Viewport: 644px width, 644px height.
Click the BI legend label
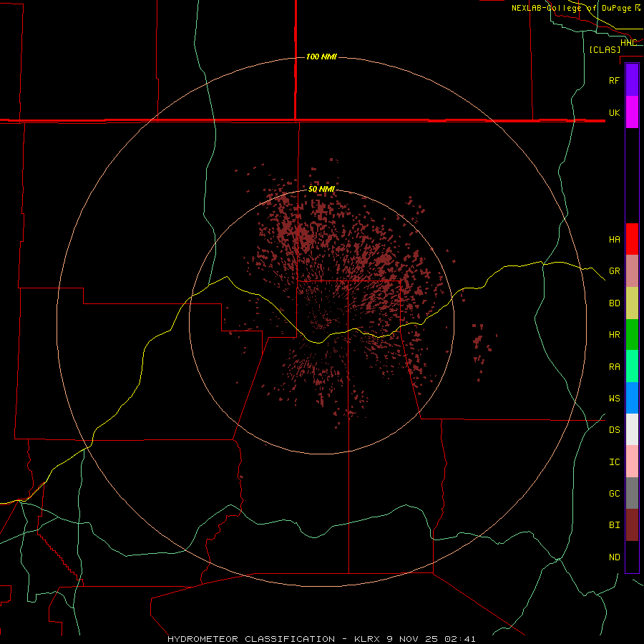pos(614,525)
